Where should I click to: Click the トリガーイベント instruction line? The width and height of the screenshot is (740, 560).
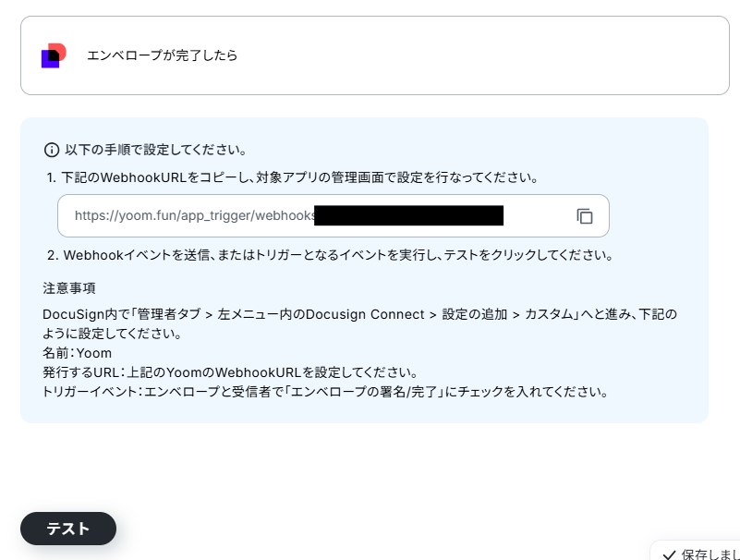tap(325, 392)
